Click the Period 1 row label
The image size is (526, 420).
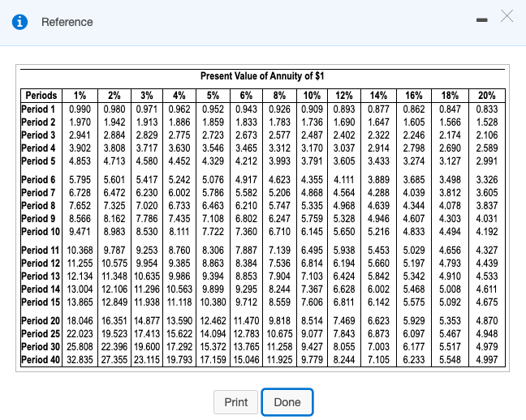38,109
